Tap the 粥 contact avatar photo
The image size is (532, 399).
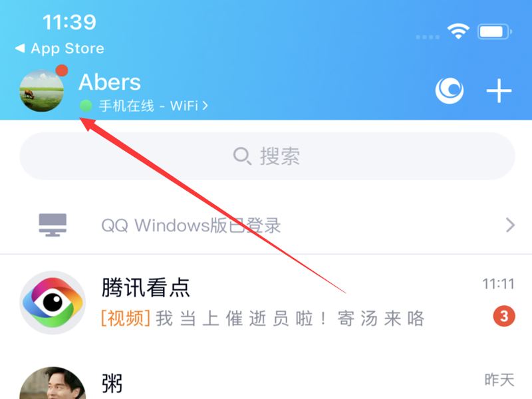click(x=53, y=383)
